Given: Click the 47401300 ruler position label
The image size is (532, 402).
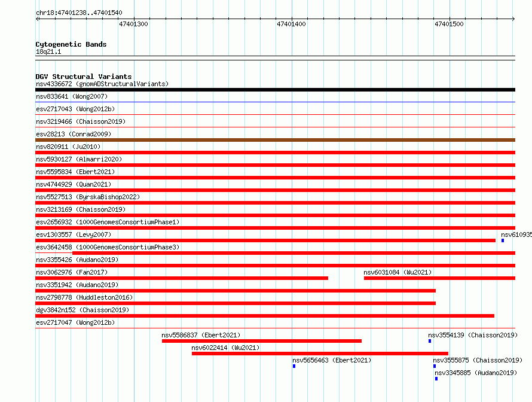Looking at the screenshot, I should tap(133, 24).
